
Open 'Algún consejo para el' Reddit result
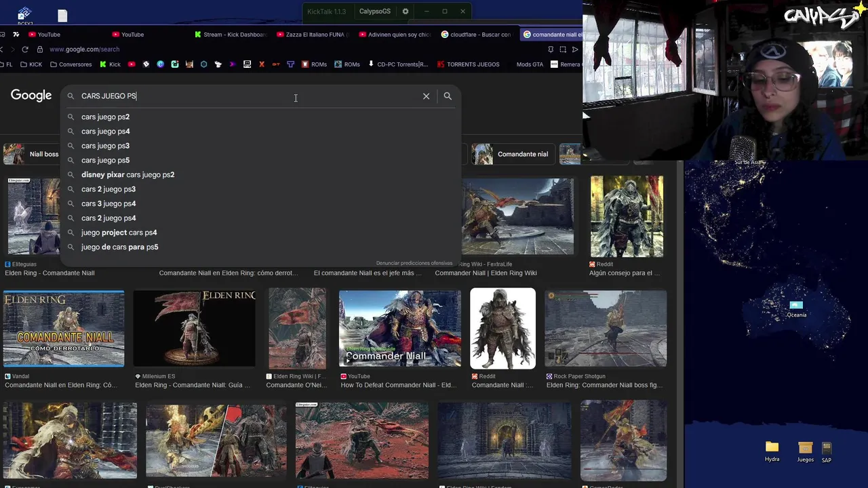625,273
